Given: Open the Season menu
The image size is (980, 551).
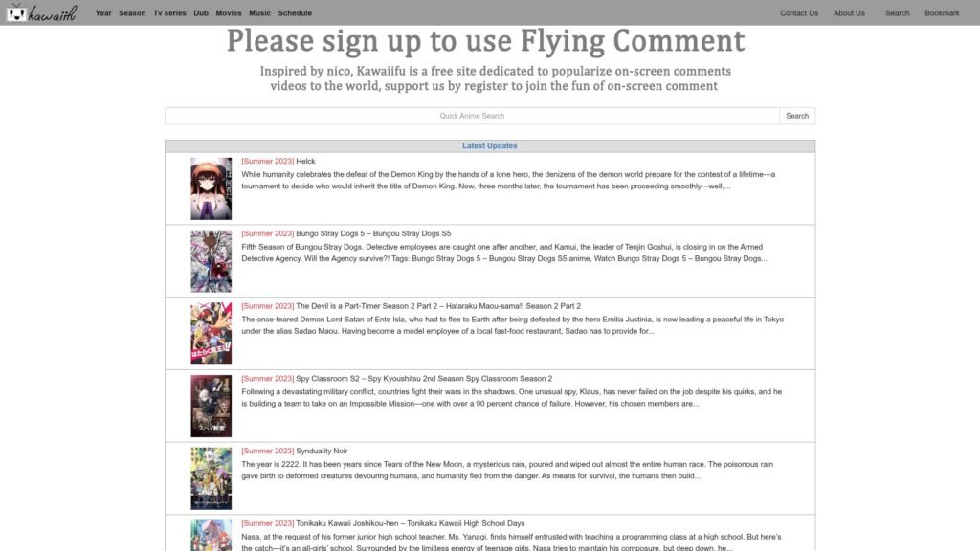Looking at the screenshot, I should (x=132, y=13).
